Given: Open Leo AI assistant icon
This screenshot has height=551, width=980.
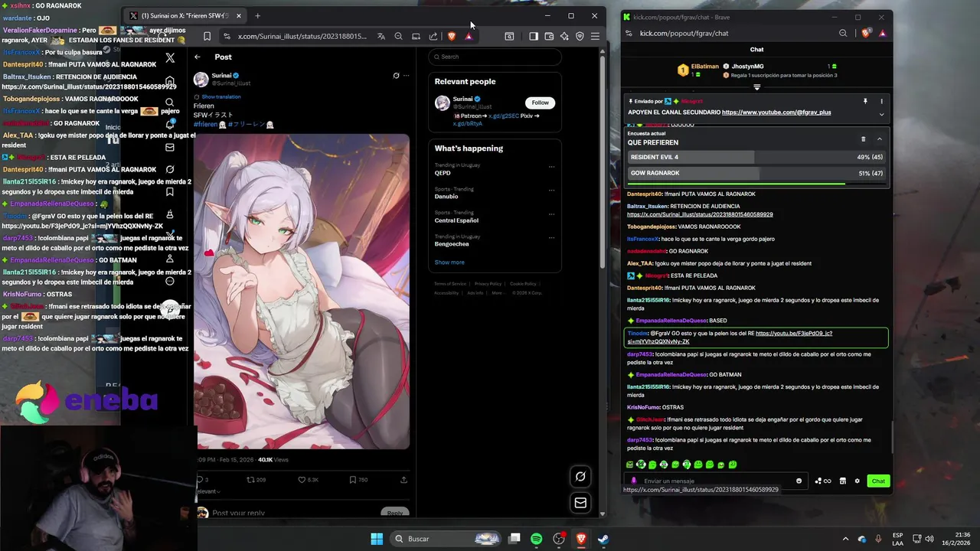Looking at the screenshot, I should click(564, 36).
